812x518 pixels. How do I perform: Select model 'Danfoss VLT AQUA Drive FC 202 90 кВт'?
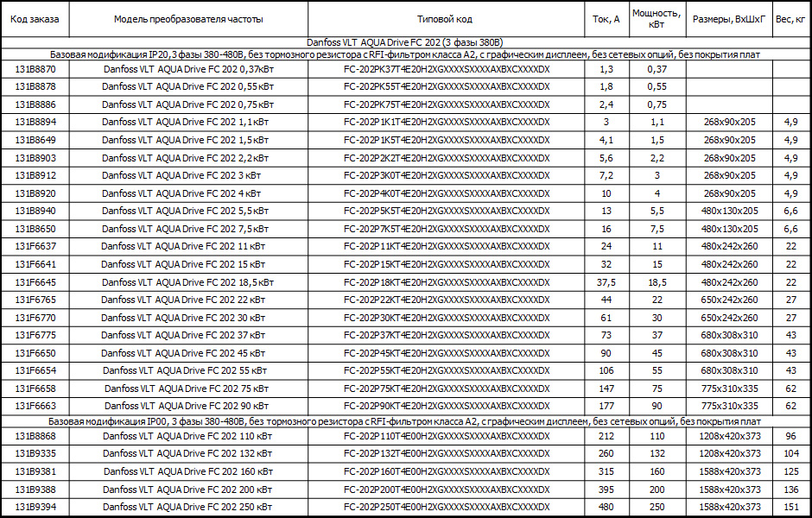click(187, 406)
